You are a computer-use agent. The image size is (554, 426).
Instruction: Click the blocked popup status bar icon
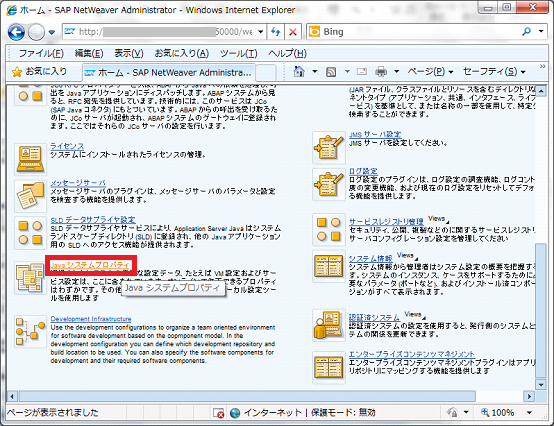pyautogui.click(x=218, y=413)
